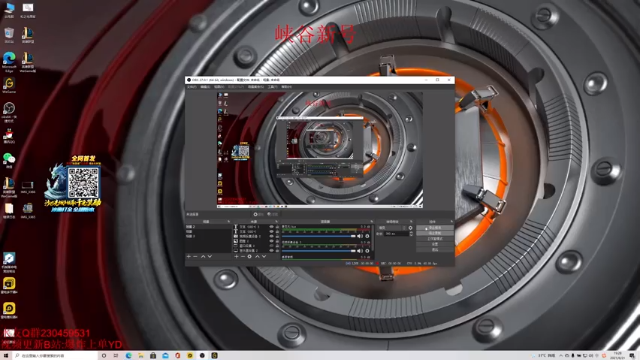Click the transition duration stepper arrows

tap(411, 234)
